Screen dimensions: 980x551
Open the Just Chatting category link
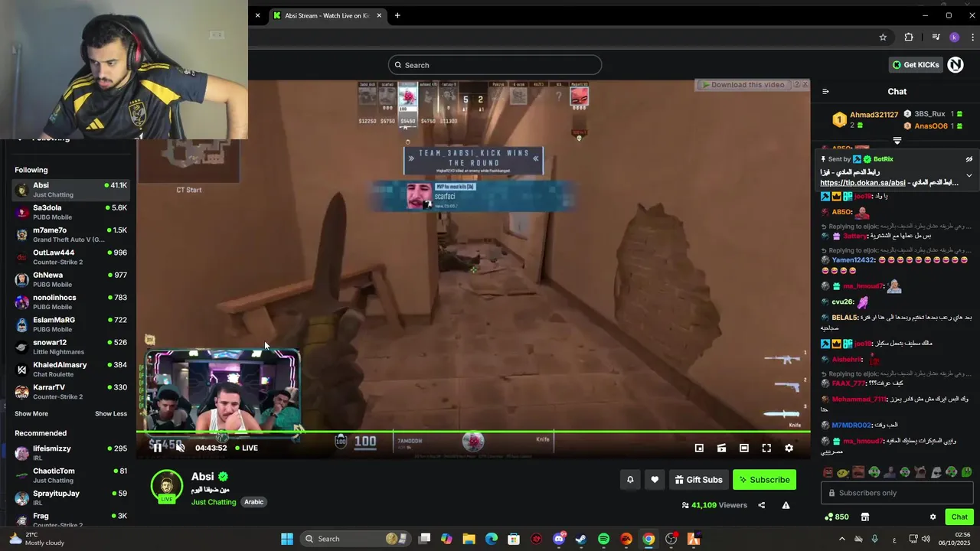[x=214, y=502]
